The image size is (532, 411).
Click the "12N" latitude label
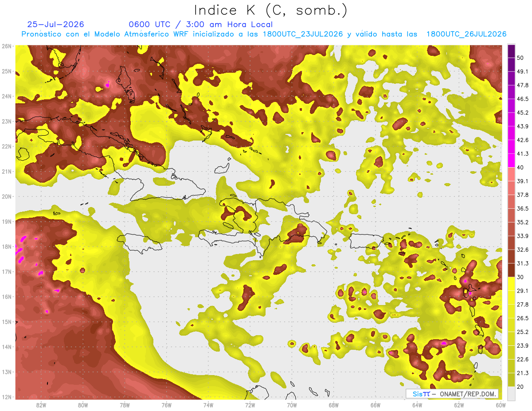pos(7,397)
